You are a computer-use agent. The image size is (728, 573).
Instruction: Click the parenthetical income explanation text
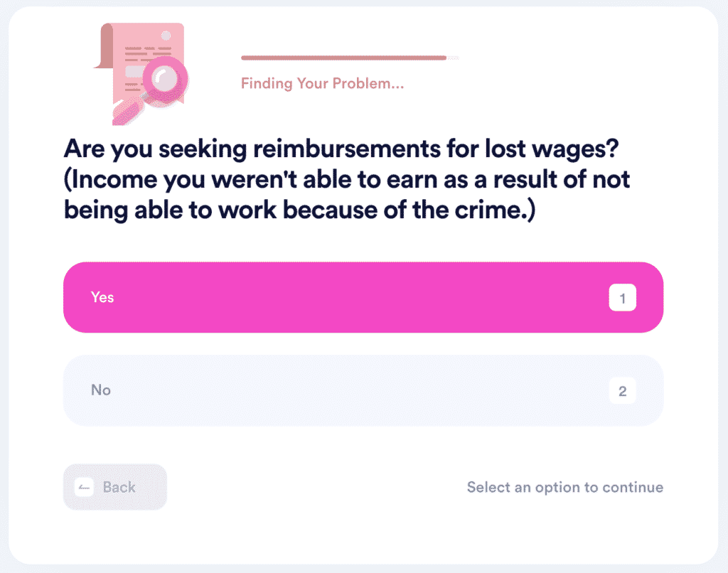point(347,195)
